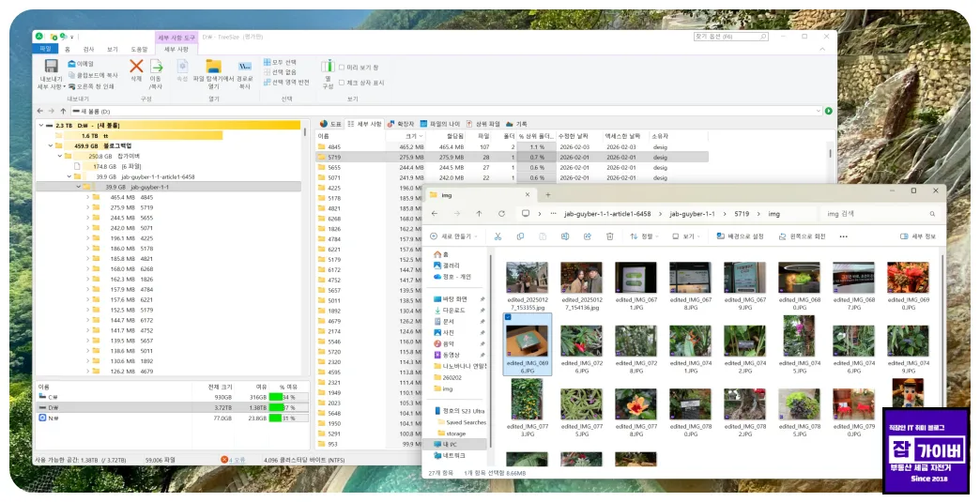The height and width of the screenshot is (502, 980).
Task: Click Select all (모두 선택) in ribbon
Action: coord(280,63)
